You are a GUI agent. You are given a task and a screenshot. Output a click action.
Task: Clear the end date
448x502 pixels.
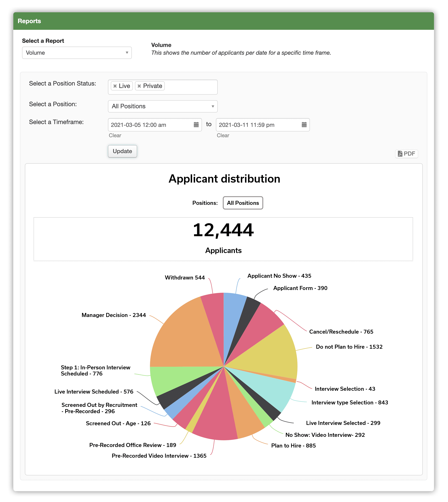pos(223,135)
